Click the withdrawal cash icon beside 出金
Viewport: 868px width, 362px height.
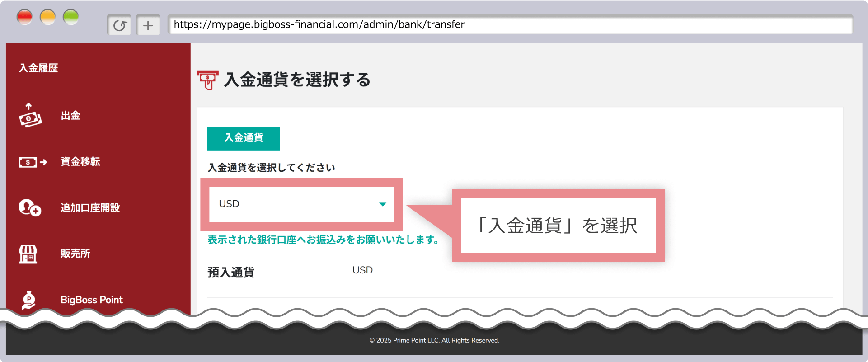coord(30,116)
